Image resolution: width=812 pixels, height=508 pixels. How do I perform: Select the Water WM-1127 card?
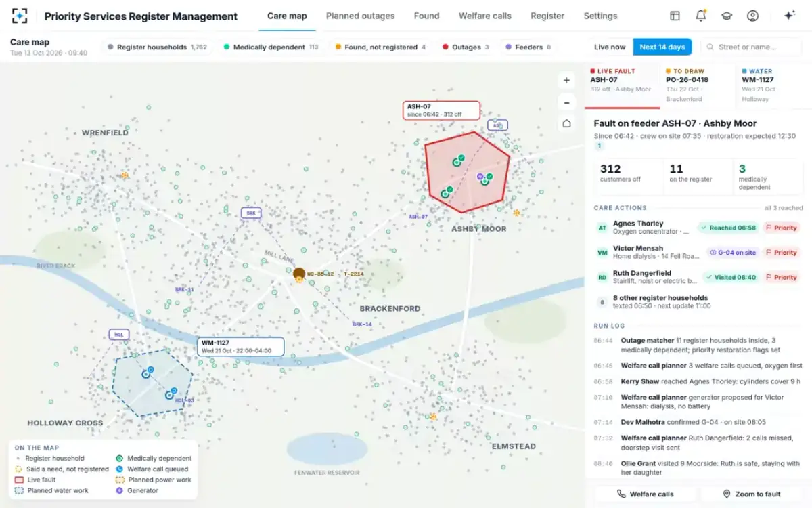[x=773, y=85]
